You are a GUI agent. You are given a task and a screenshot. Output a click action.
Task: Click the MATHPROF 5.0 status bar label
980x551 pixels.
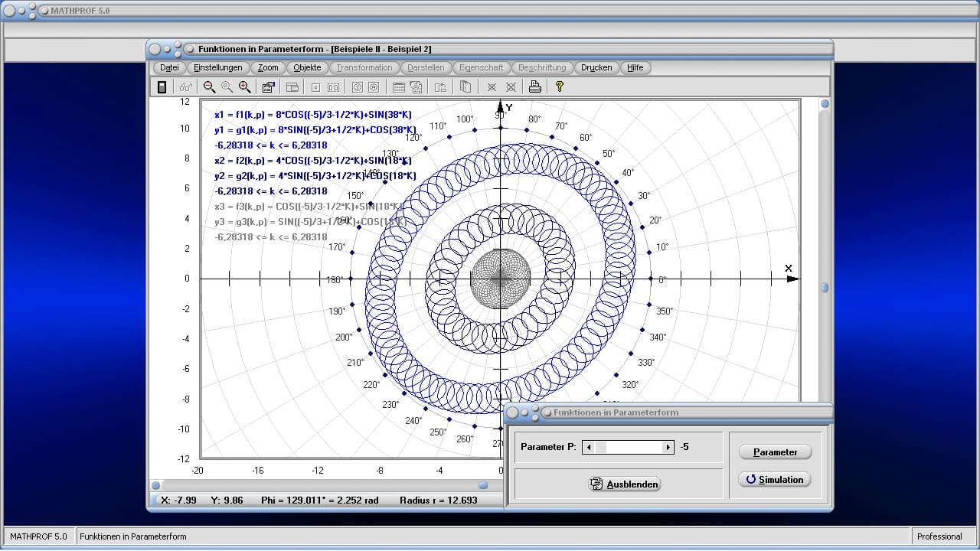click(x=38, y=536)
